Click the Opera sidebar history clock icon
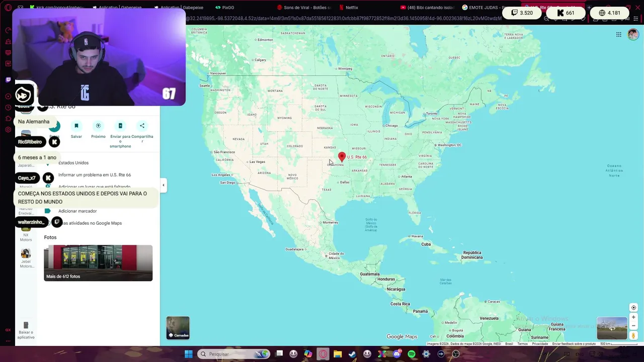Screen dimensions: 644x362 point(8,108)
